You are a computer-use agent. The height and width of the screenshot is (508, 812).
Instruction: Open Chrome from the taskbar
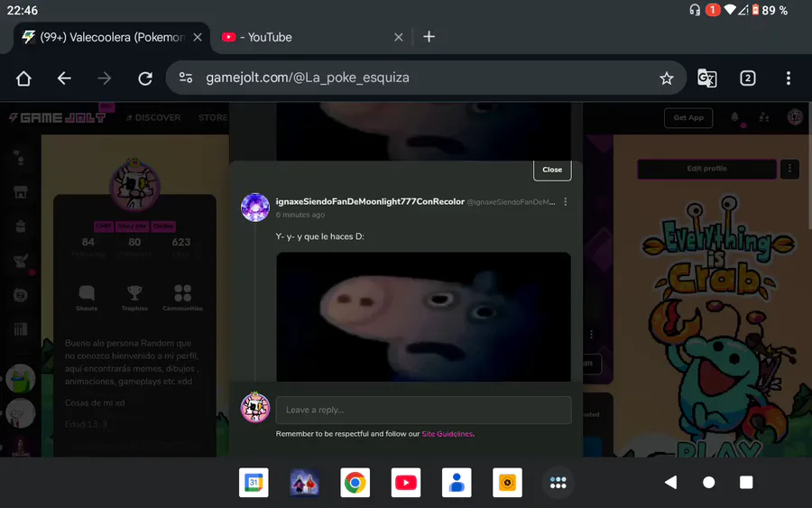click(355, 483)
